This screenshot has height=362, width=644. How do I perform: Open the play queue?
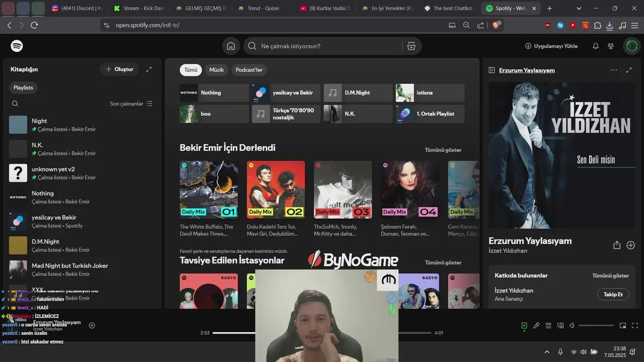(x=548, y=325)
